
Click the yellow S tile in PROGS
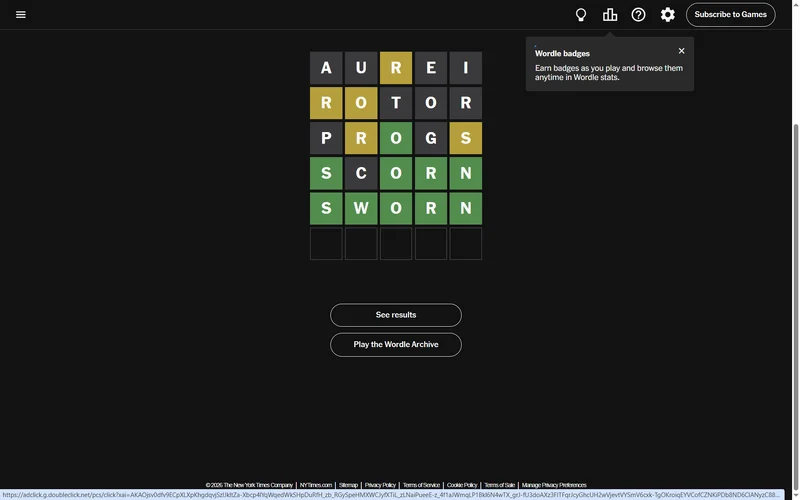(x=466, y=139)
